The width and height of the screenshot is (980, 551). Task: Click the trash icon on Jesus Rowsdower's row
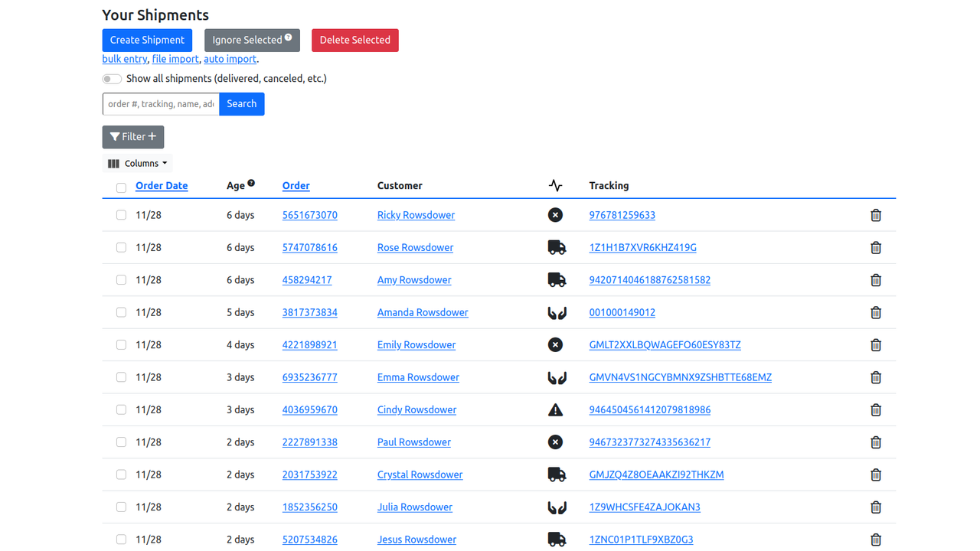click(876, 539)
